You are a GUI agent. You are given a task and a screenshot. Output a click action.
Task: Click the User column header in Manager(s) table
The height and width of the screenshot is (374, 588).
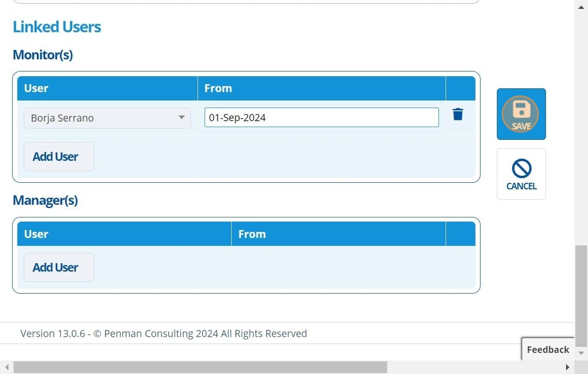[36, 234]
